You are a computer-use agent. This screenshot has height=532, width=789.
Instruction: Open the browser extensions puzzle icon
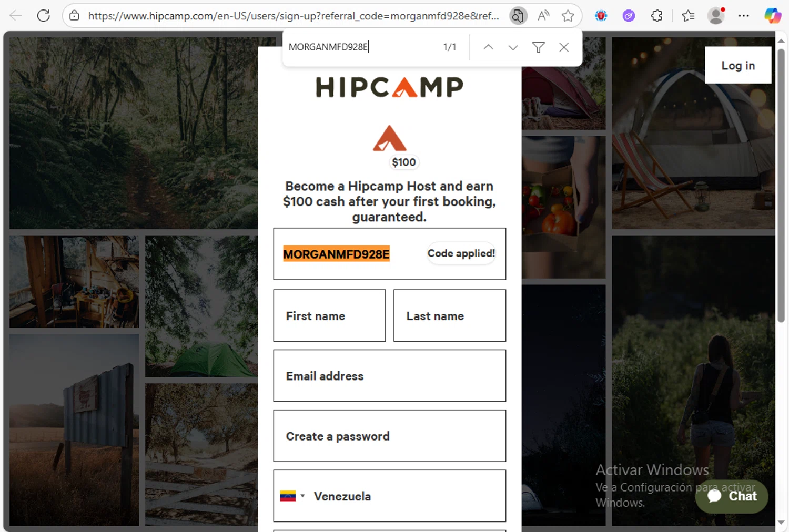657,16
